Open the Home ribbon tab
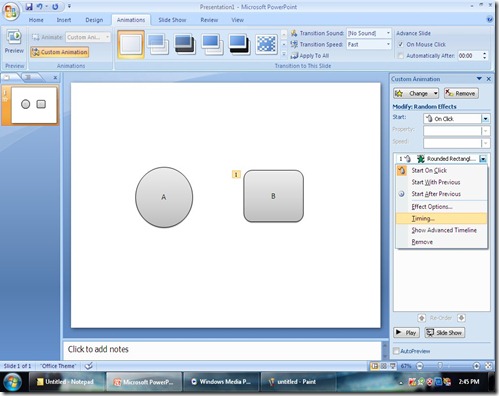Screen dimensions: 499x396 (x=36, y=20)
